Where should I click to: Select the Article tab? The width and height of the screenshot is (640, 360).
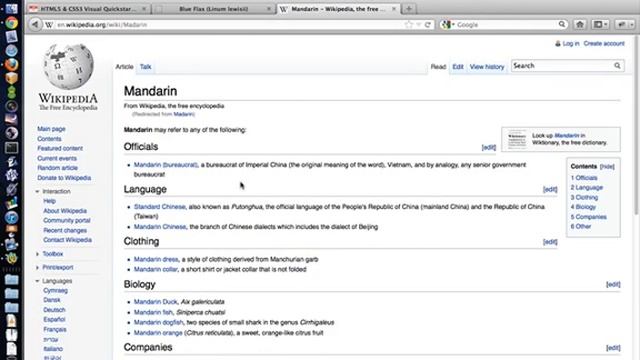(124, 67)
